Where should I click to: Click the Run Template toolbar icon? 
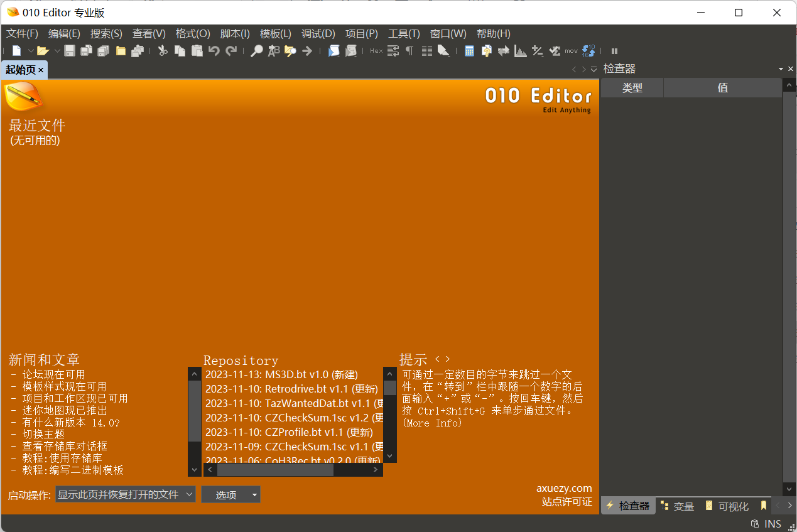click(350, 51)
